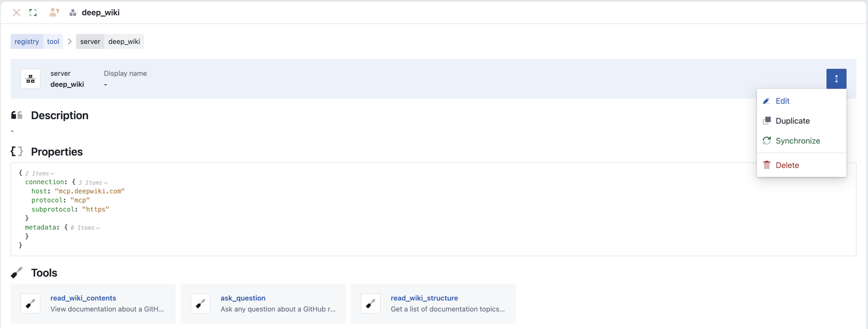Click the deep_wiki server name in summary bar
This screenshot has width=868, height=329.
(67, 84)
